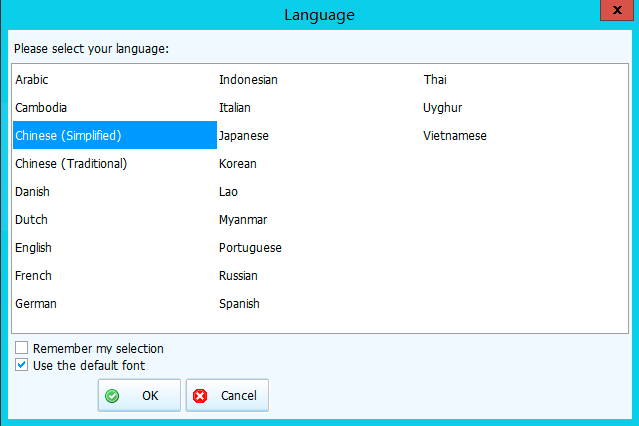
Task: Select Arabic from the language list
Action: click(x=32, y=79)
